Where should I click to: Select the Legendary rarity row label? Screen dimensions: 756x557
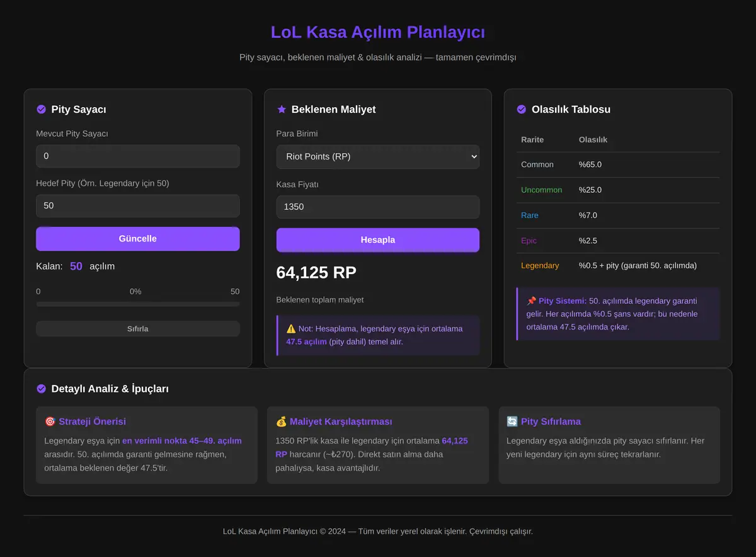coord(540,266)
